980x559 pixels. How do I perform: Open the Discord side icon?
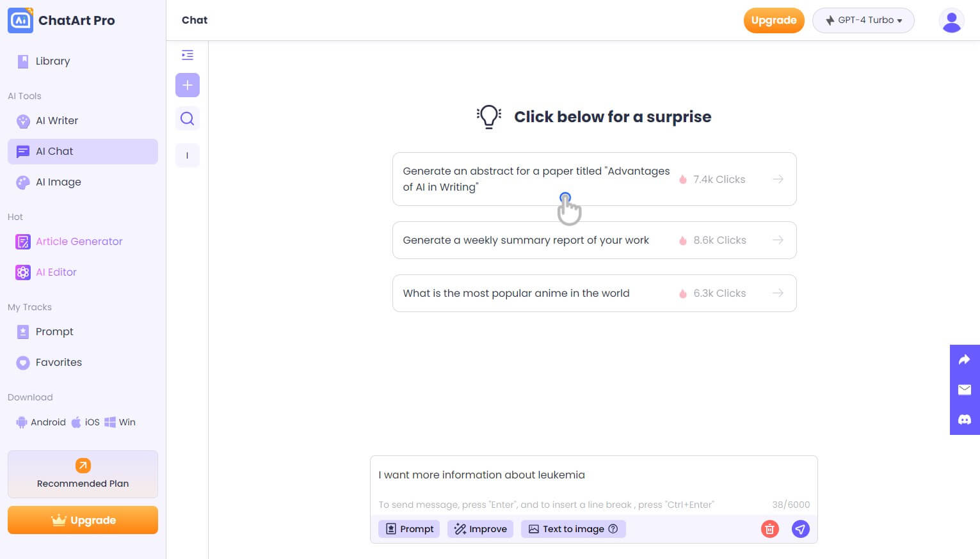[x=965, y=420]
